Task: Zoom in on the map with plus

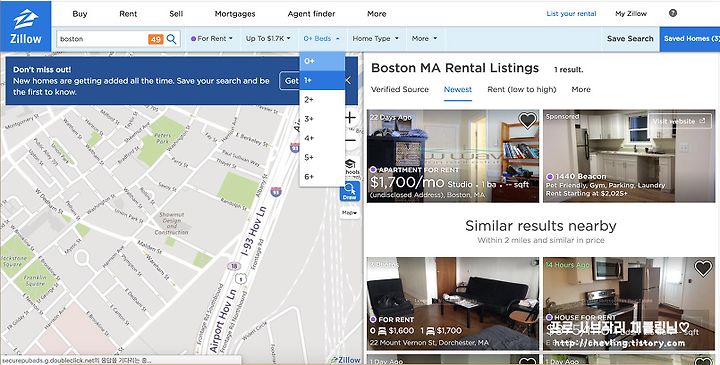Action: [350, 118]
